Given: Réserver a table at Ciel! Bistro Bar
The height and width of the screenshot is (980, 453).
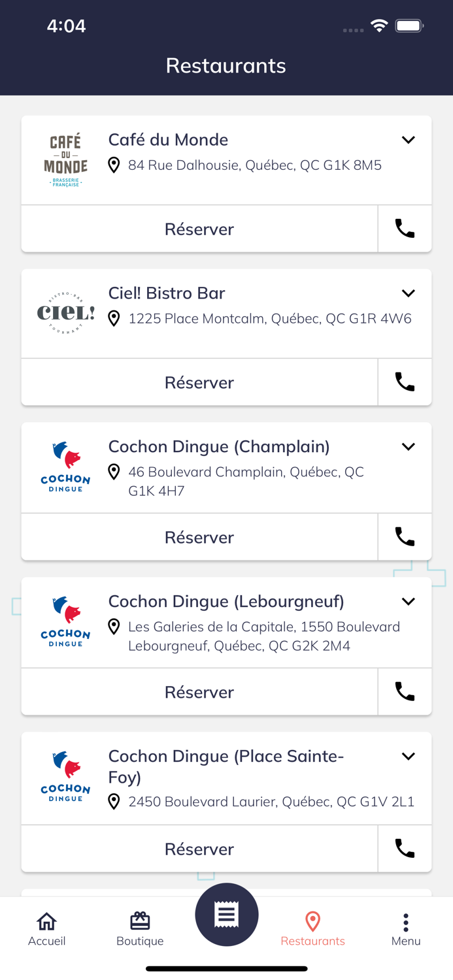Looking at the screenshot, I should tap(199, 382).
